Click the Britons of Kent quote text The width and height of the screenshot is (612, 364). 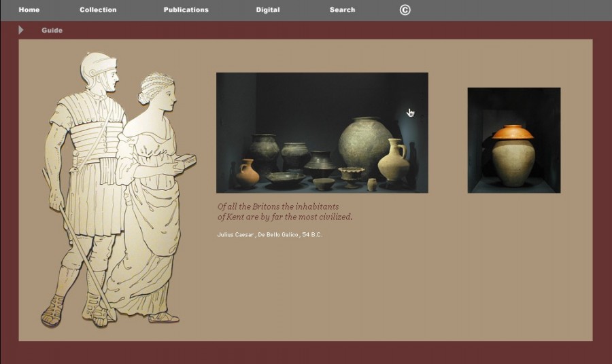click(x=284, y=211)
